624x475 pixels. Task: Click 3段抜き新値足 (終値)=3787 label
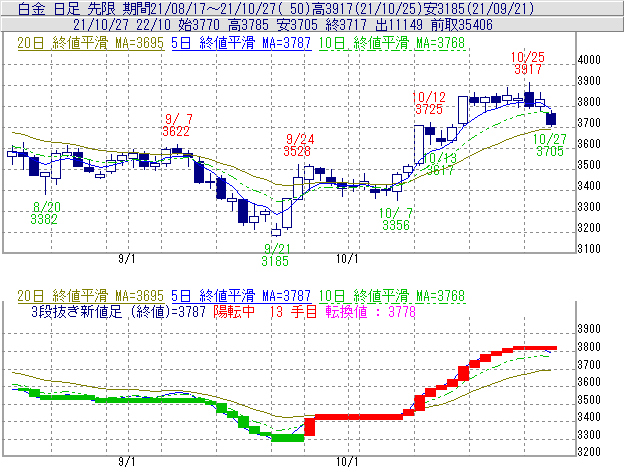click(x=119, y=311)
